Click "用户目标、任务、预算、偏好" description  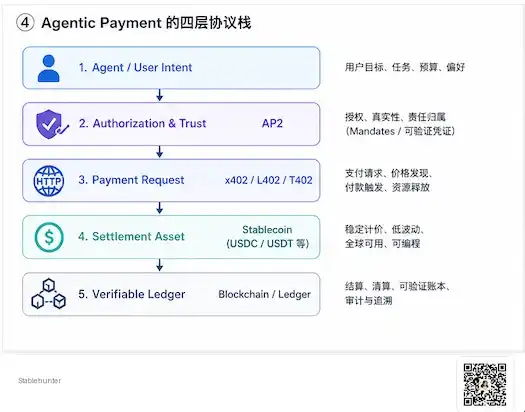(405, 67)
